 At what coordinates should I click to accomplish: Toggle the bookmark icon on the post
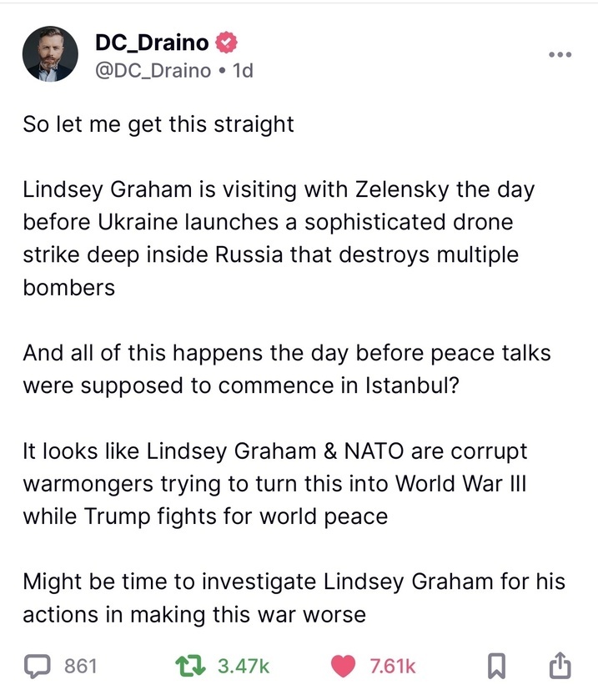click(x=496, y=666)
